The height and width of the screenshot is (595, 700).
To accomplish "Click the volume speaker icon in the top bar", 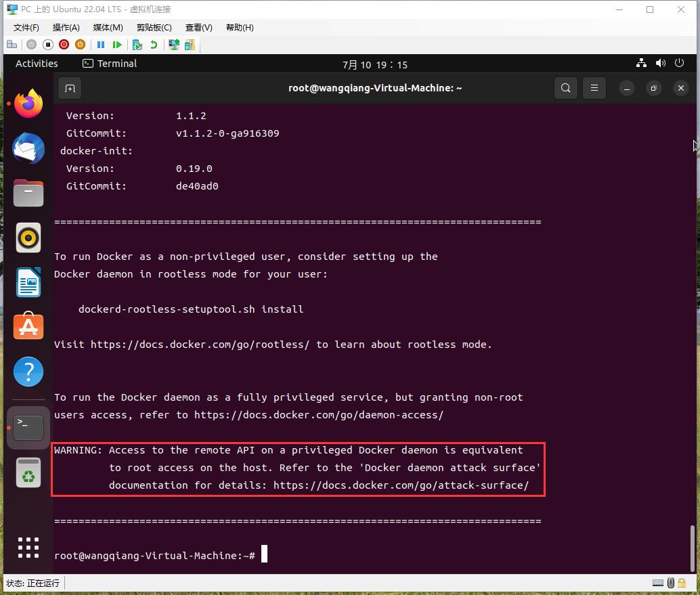I will point(661,63).
